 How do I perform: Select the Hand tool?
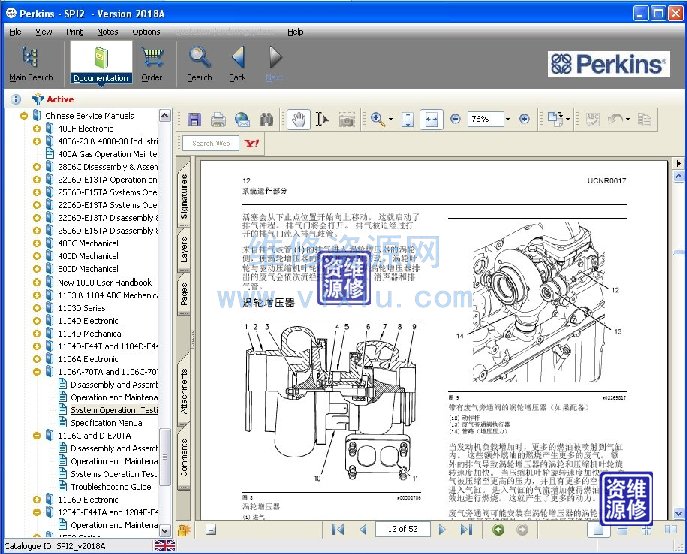[299, 119]
